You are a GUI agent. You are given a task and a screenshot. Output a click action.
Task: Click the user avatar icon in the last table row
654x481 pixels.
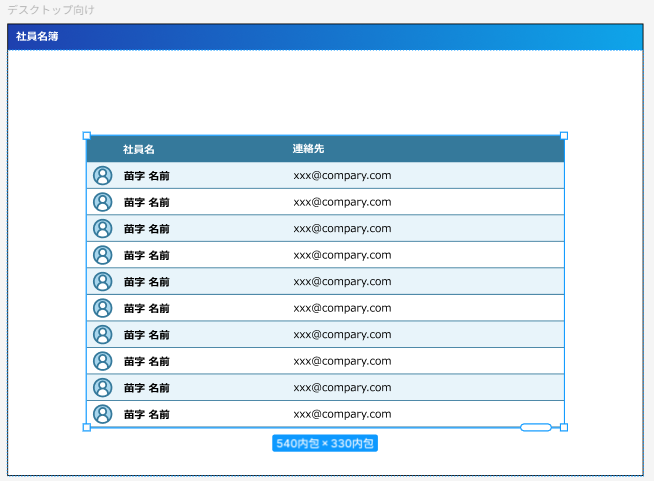(x=103, y=414)
